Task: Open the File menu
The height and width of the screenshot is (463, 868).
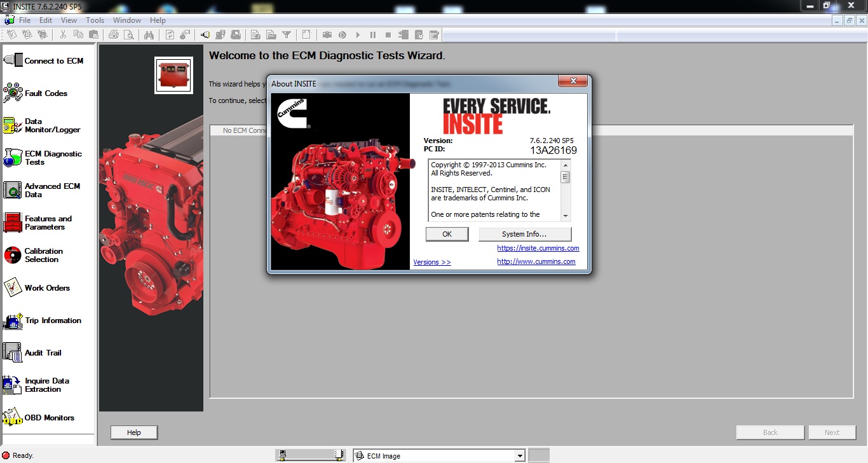Action: coord(25,20)
